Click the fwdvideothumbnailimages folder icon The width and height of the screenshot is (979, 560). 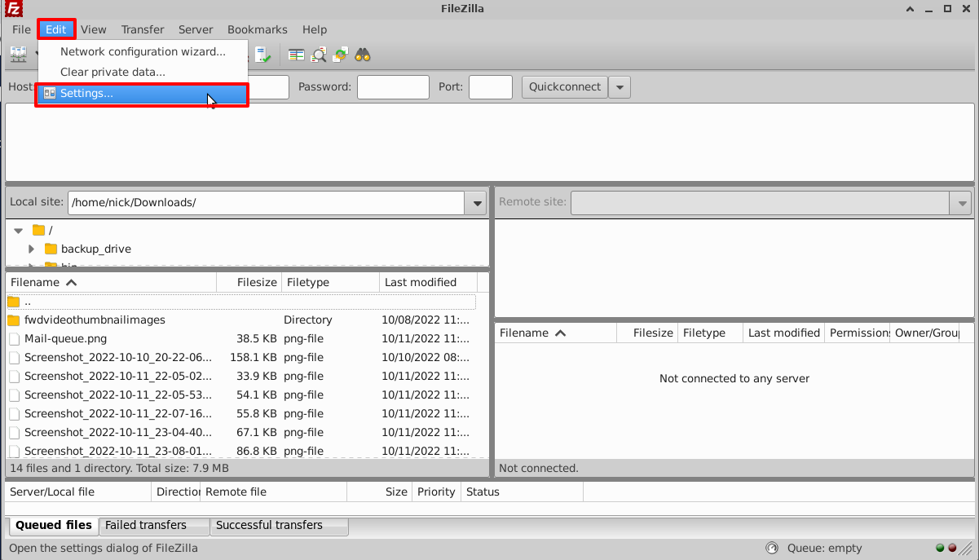(13, 320)
